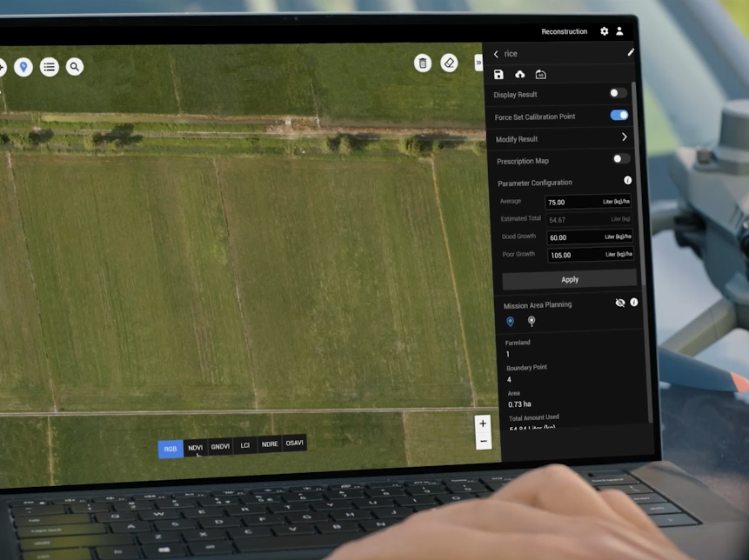
Task: Hide Mission Area Planning with the eye icon
Action: (x=620, y=302)
